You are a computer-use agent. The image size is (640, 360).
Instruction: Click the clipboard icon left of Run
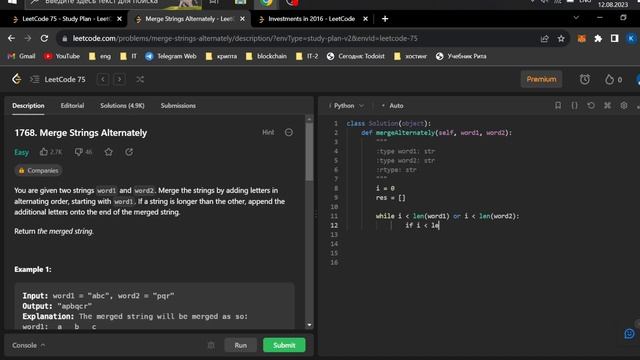(211, 345)
